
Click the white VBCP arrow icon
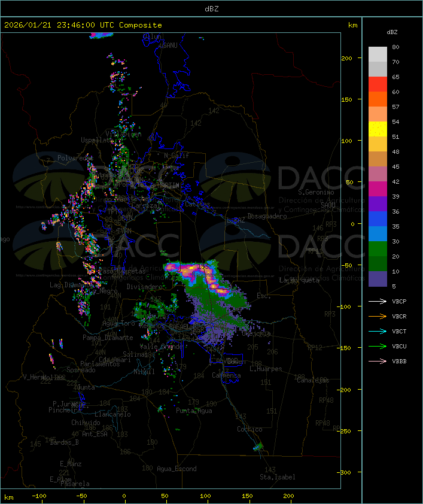pyautogui.click(x=378, y=302)
